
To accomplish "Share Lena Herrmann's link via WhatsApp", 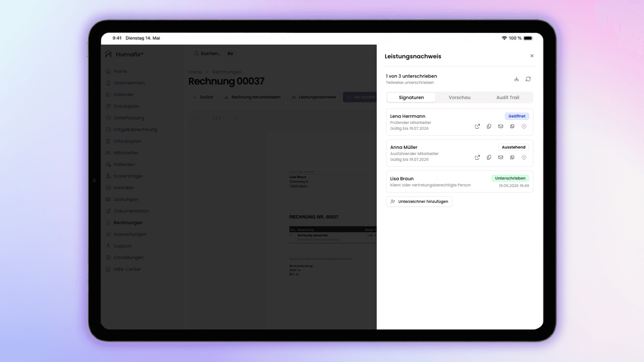I will click(512, 126).
